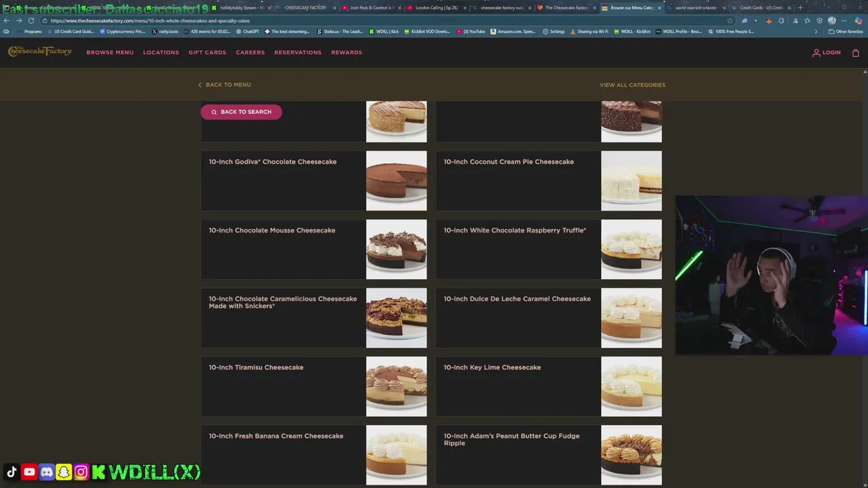Click the BACK TO SEARCH button
This screenshot has height=488, width=868.
[241, 112]
